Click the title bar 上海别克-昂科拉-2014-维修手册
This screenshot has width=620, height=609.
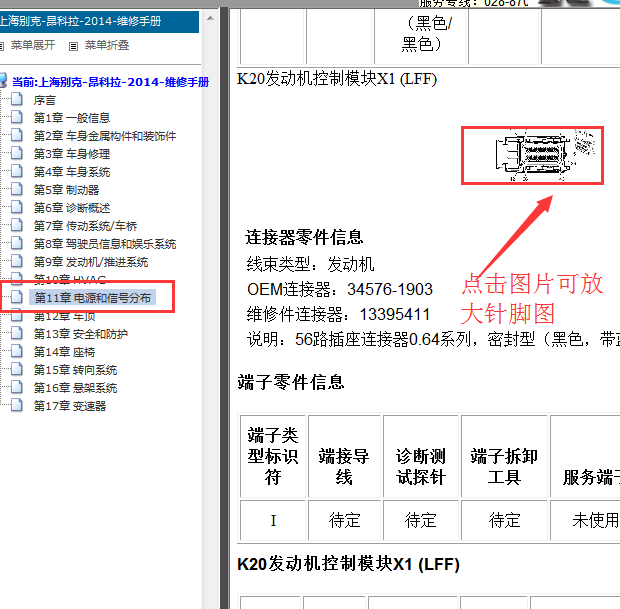click(x=99, y=21)
